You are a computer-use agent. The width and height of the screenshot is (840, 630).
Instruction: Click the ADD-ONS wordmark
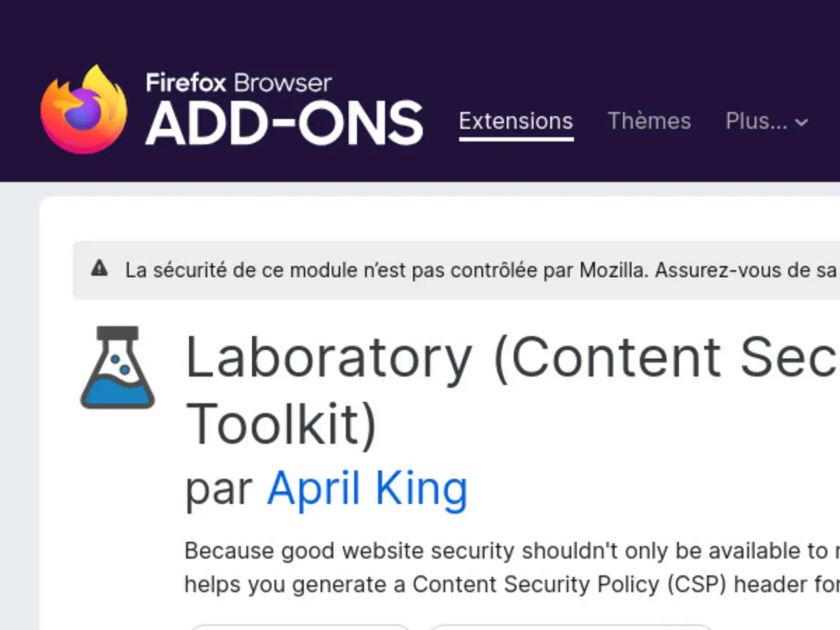284,123
